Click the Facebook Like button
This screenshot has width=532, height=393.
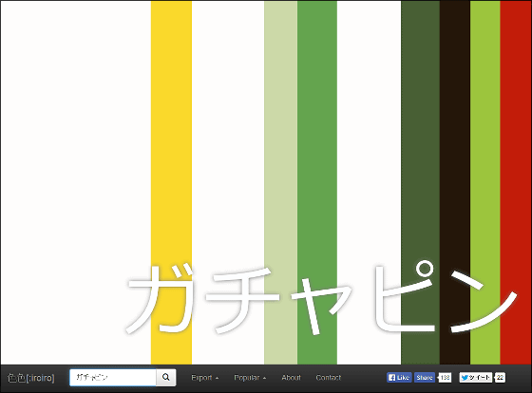pos(399,378)
